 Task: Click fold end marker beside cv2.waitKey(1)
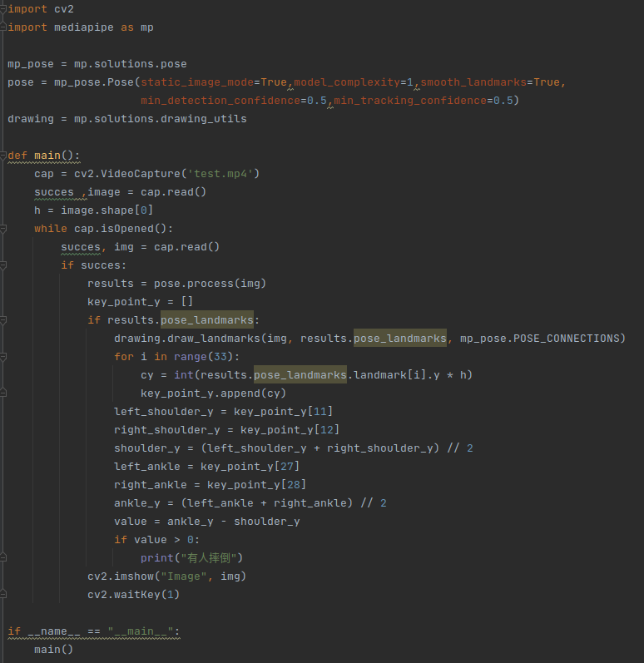3,595
